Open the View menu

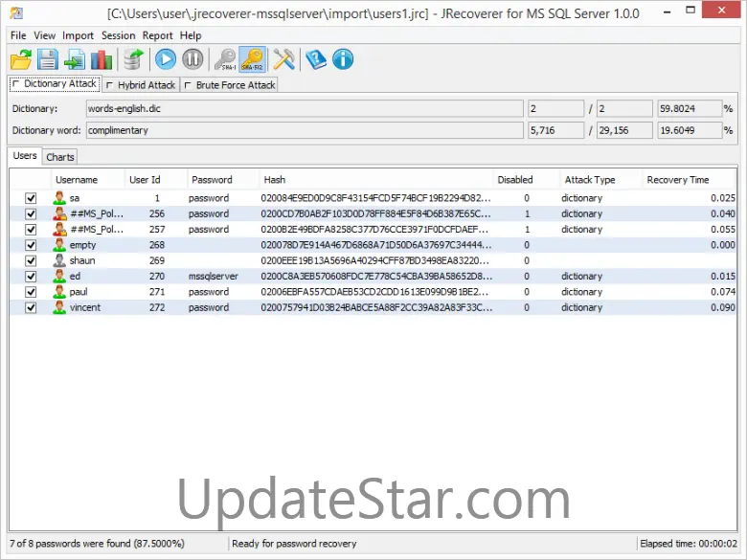(44, 35)
